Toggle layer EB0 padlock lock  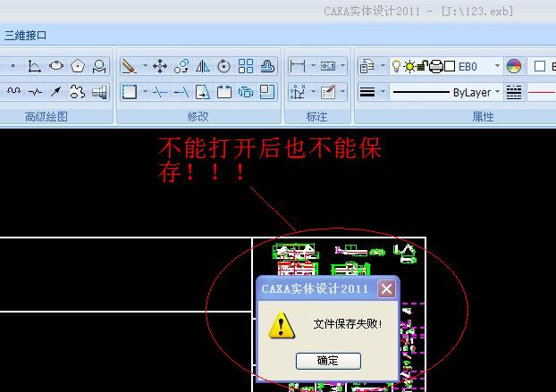coord(422,66)
